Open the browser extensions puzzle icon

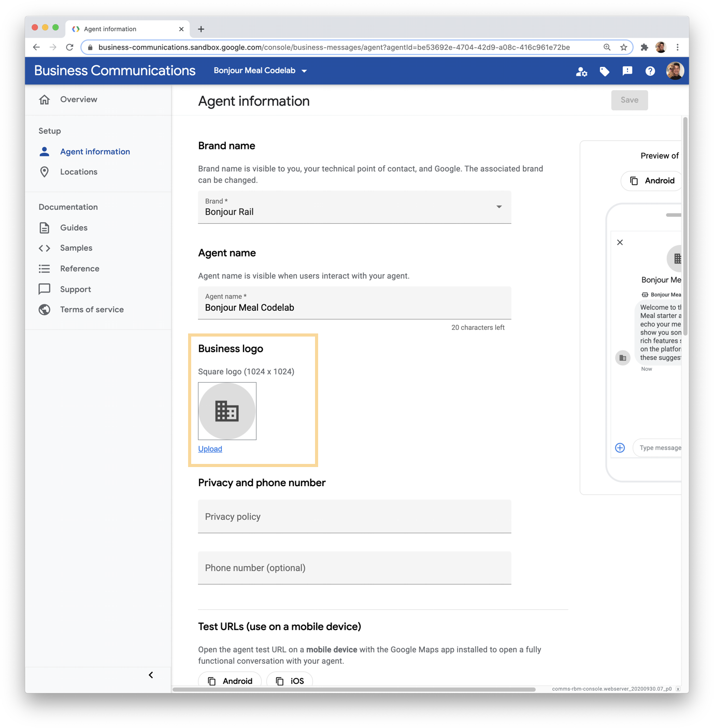(644, 47)
